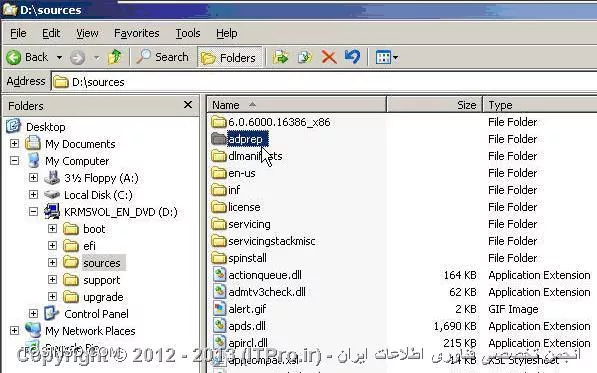Select KRMSVOL_EN_DVD (D:) drive
This screenshot has height=373, width=597.
click(x=121, y=212)
